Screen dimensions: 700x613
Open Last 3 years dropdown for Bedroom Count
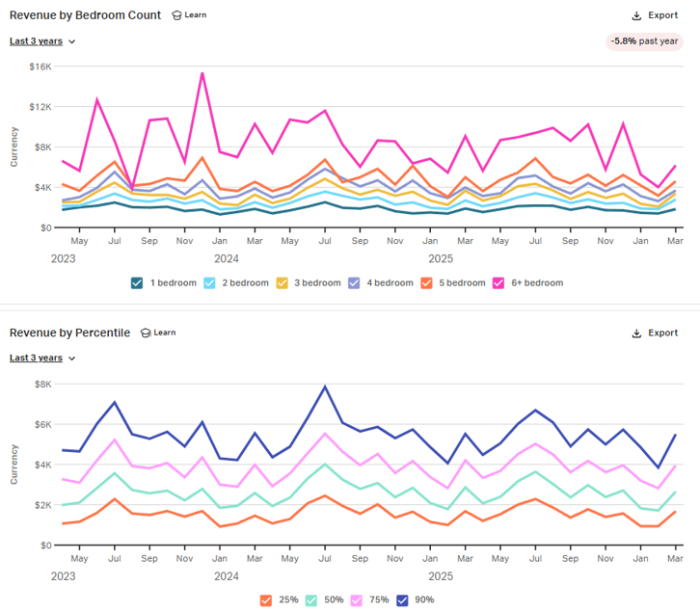click(x=42, y=41)
